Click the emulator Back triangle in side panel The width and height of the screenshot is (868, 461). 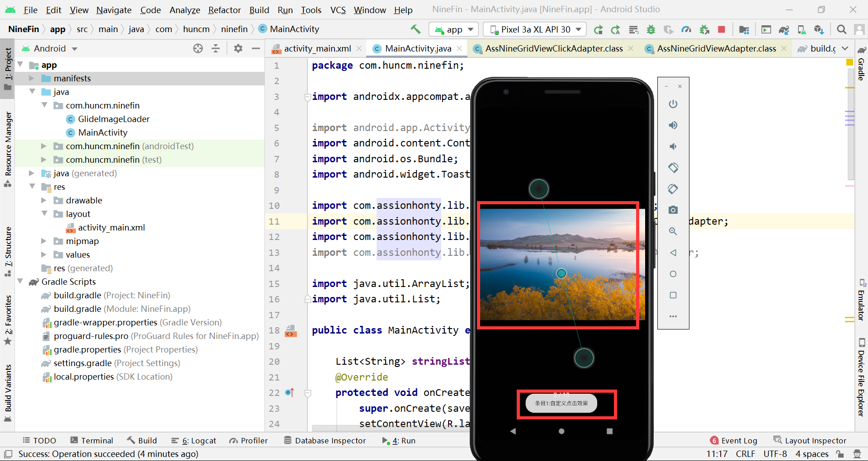pyautogui.click(x=673, y=253)
